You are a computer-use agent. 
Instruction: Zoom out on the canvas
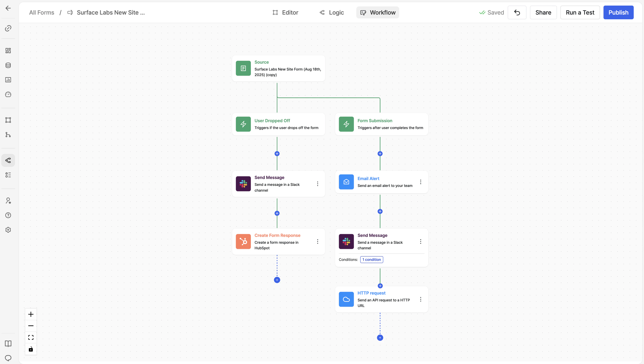[31, 326]
